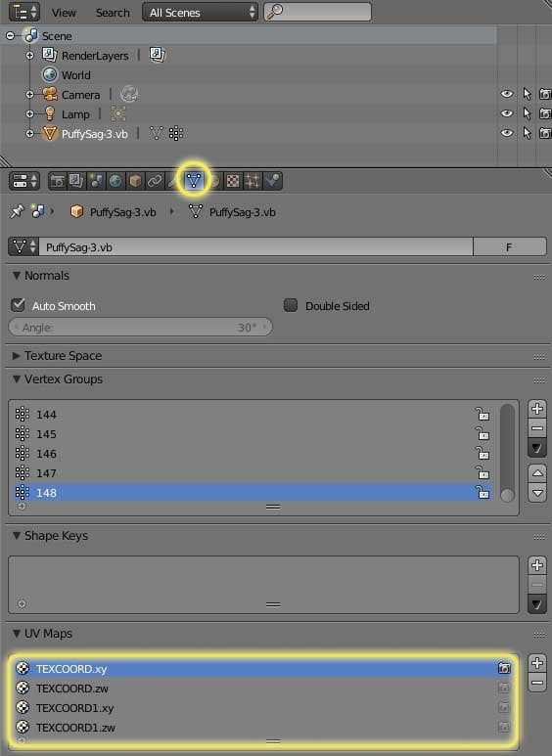Open shape key specials dropdown menu
The image size is (552, 756).
(537, 604)
